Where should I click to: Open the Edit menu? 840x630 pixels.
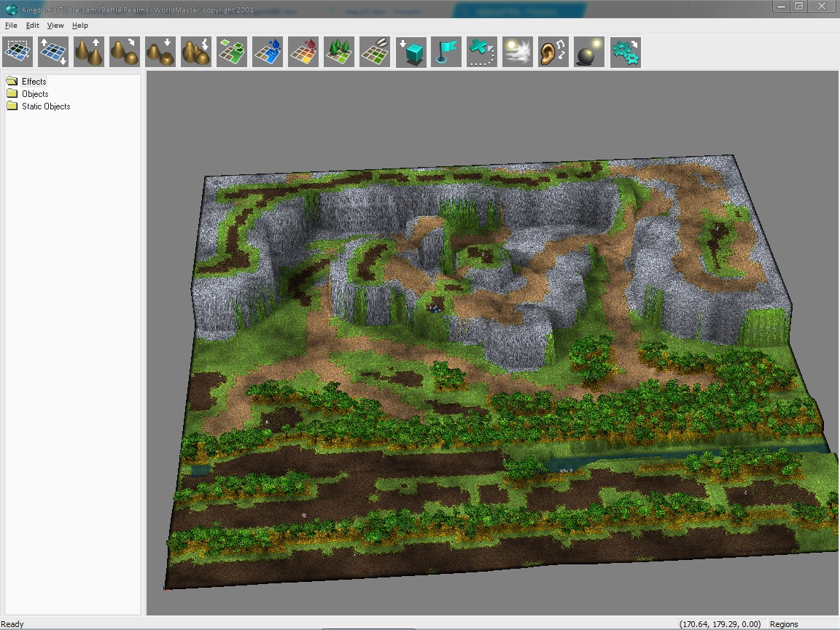tap(33, 26)
